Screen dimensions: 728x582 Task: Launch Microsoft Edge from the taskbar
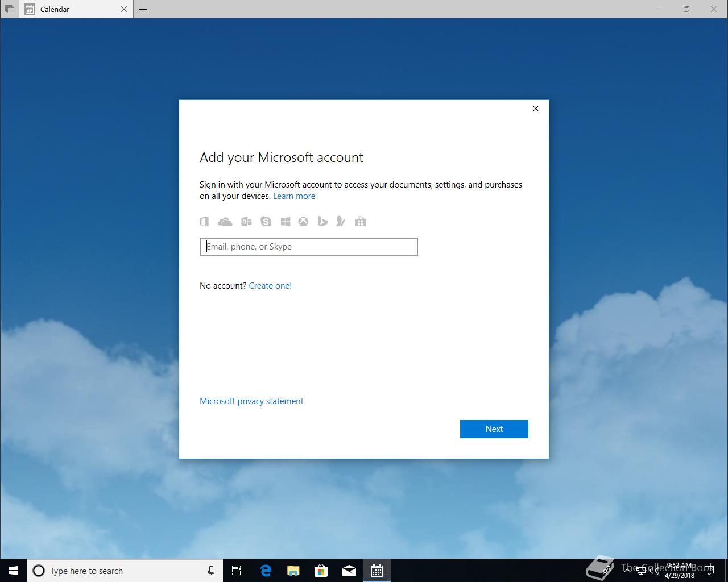point(266,571)
